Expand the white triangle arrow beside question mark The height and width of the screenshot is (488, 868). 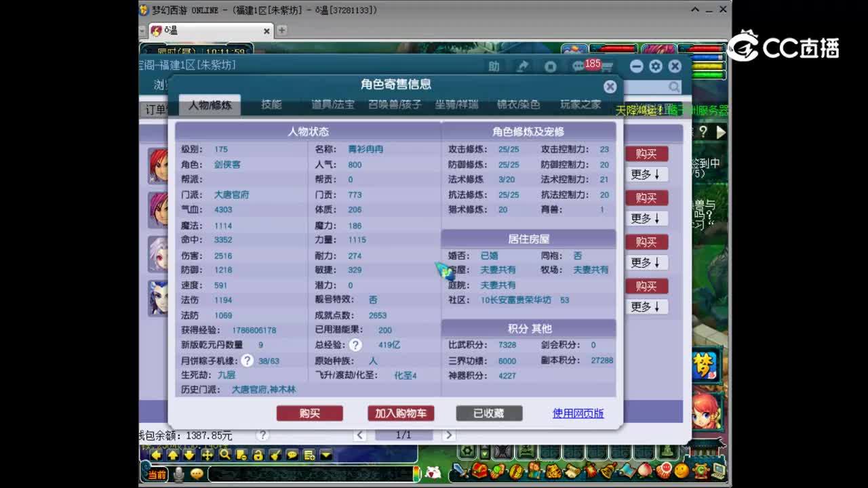[x=721, y=132]
